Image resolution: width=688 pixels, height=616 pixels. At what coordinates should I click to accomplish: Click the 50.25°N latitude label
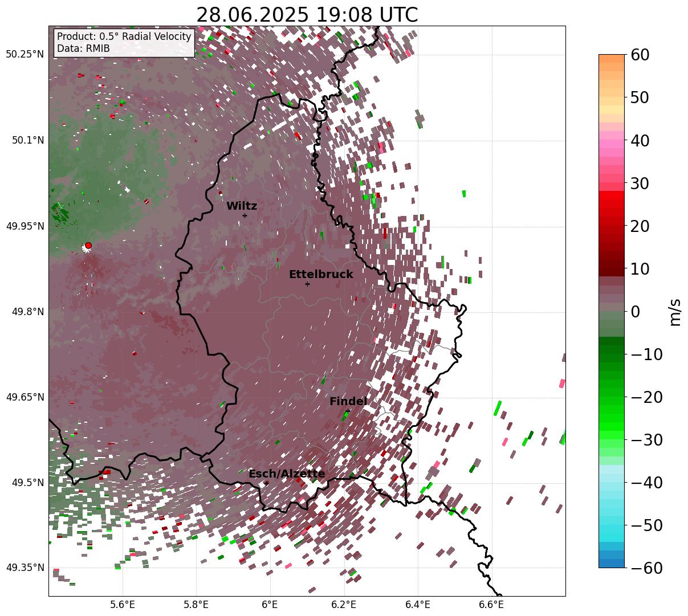tap(25, 54)
